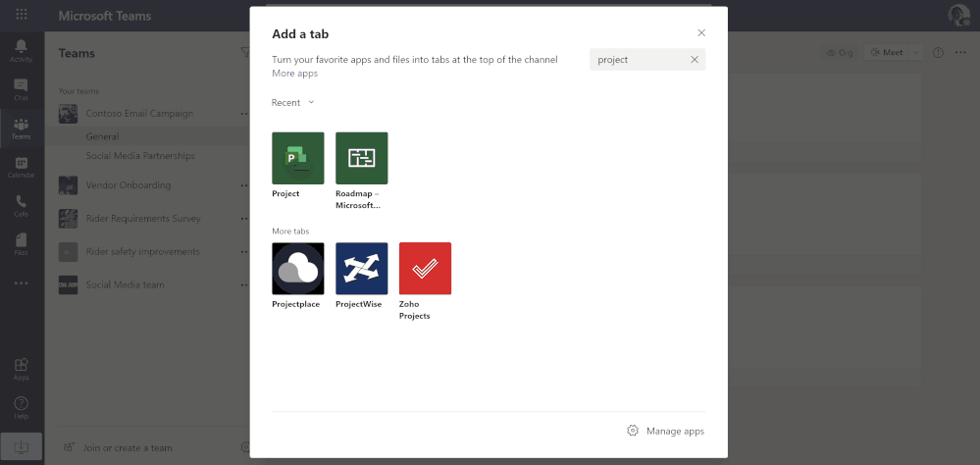The width and height of the screenshot is (980, 465).
Task: Choose the Roadmap – Microsoft app tile
Action: [x=361, y=158]
